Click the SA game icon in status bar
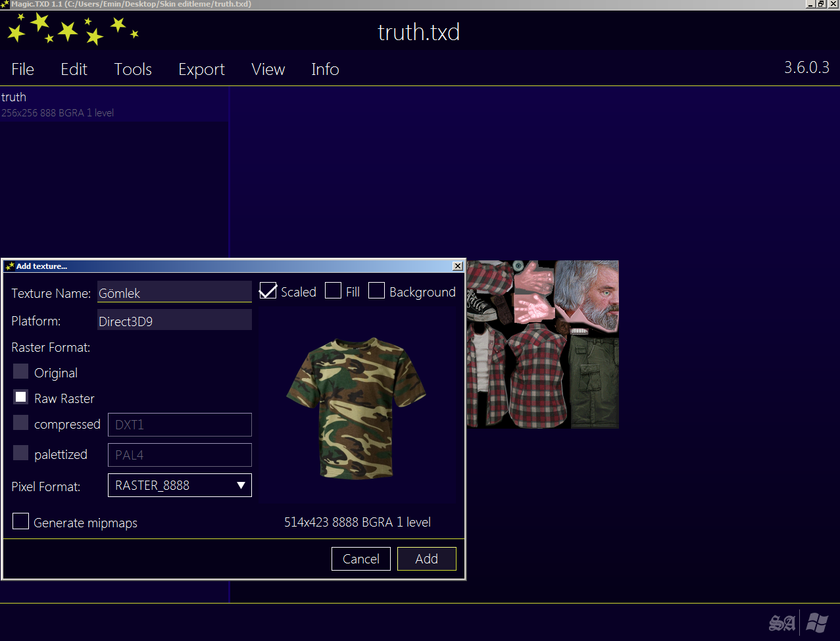The image size is (840, 641). (782, 623)
